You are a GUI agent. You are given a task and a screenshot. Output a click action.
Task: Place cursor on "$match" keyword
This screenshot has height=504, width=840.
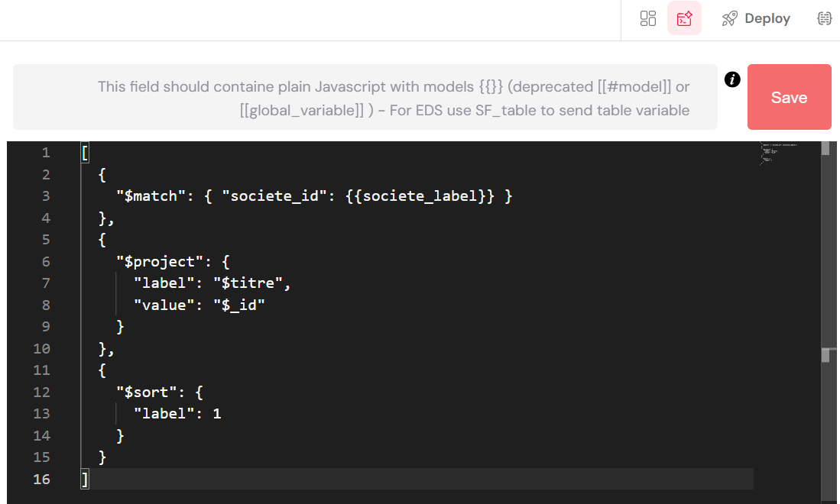point(150,196)
